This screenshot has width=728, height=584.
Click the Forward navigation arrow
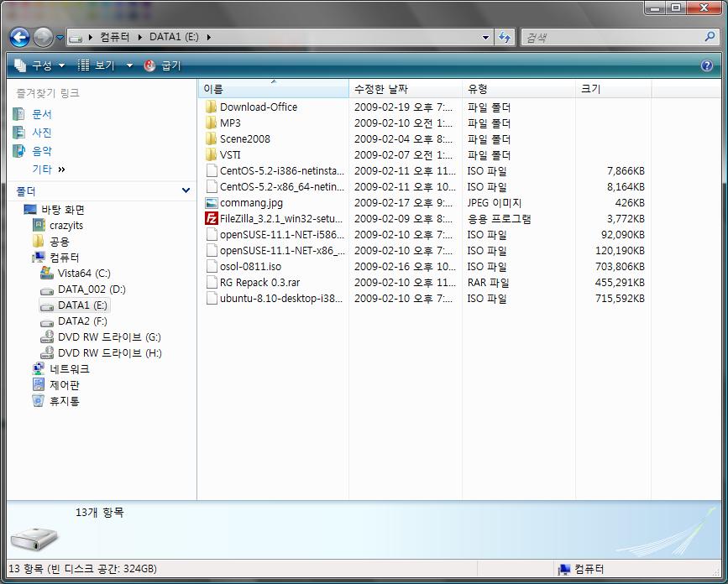[x=43, y=37]
